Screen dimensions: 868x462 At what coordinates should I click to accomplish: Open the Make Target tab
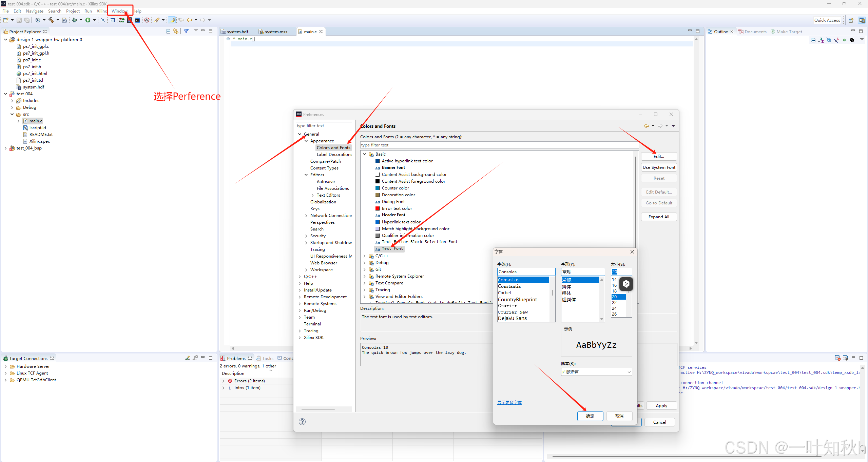point(787,32)
